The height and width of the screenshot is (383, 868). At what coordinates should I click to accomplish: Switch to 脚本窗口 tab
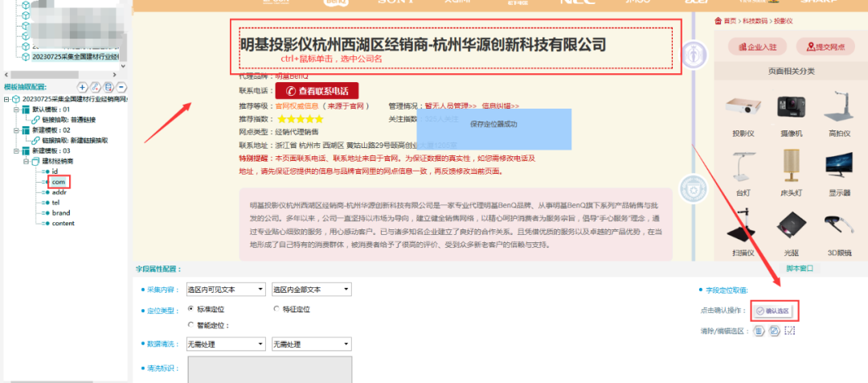pos(800,268)
